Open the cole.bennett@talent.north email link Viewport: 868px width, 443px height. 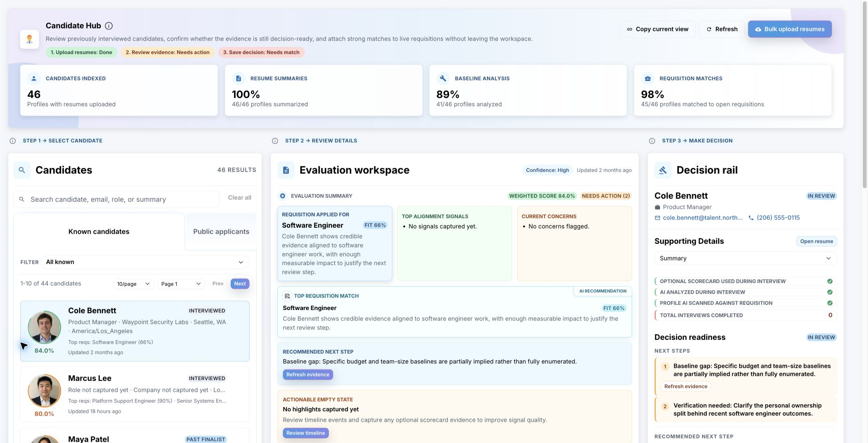(703, 218)
